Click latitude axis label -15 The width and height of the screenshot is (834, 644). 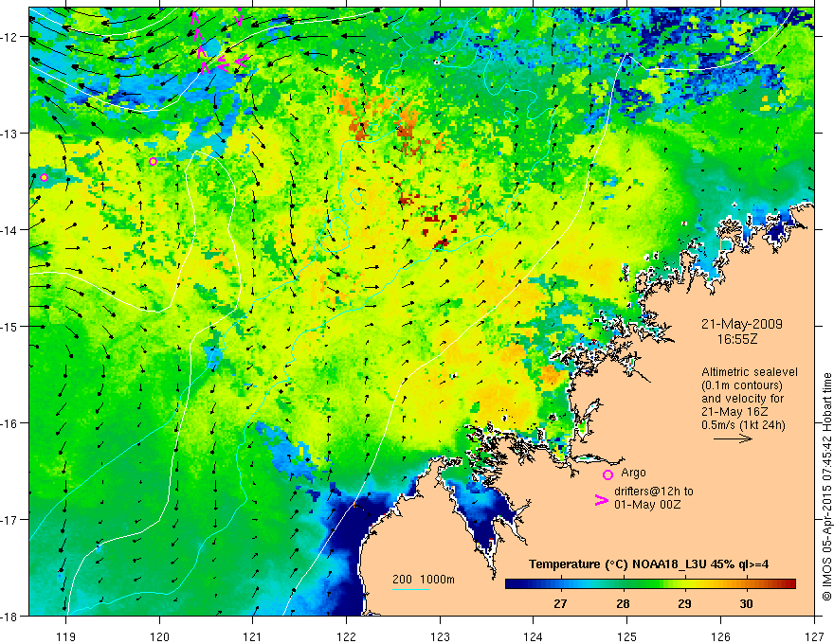[9, 327]
